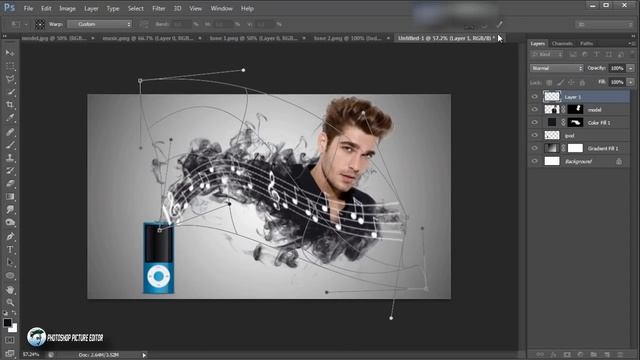Toggle visibility of Color Fill 1 layer
This screenshot has width=640, height=360.
point(534,122)
